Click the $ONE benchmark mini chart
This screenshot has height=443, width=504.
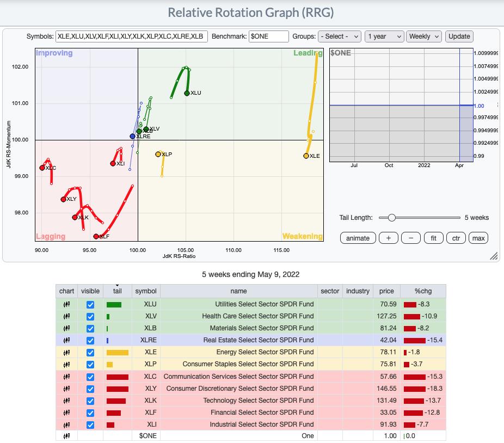pyautogui.click(x=401, y=105)
